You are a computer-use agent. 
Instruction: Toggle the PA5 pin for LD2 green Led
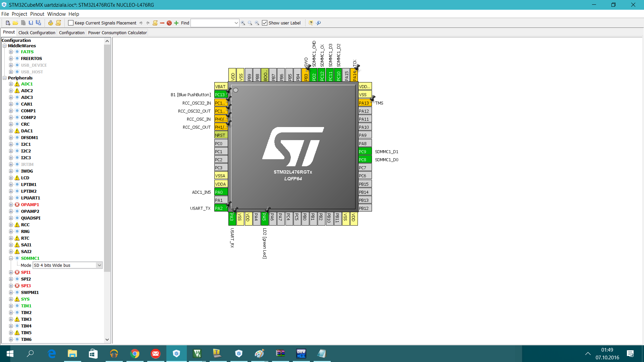[x=265, y=218]
